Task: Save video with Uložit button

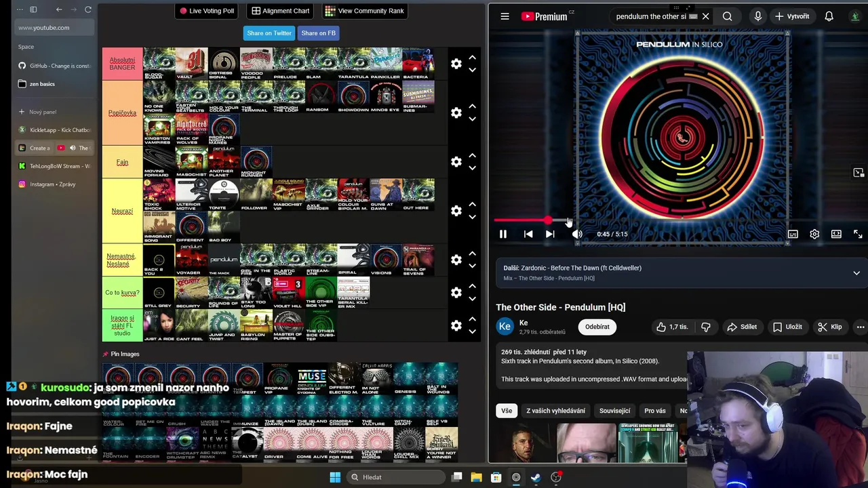Action: (787, 327)
